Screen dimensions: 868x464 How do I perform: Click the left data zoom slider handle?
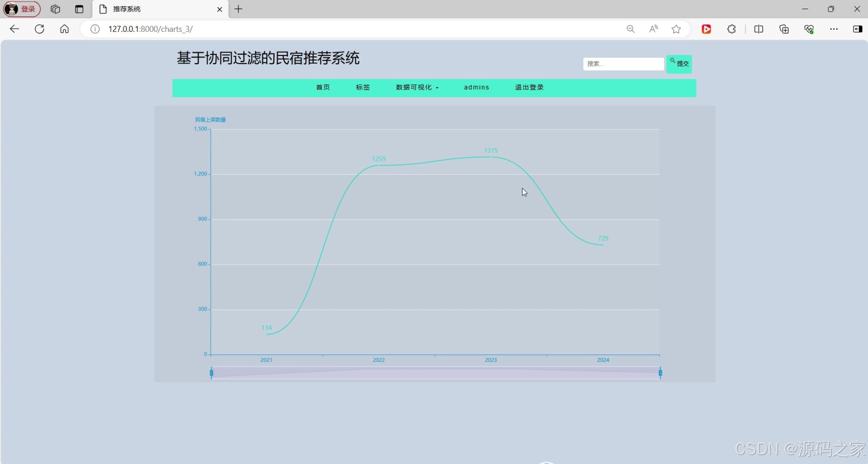pos(211,372)
